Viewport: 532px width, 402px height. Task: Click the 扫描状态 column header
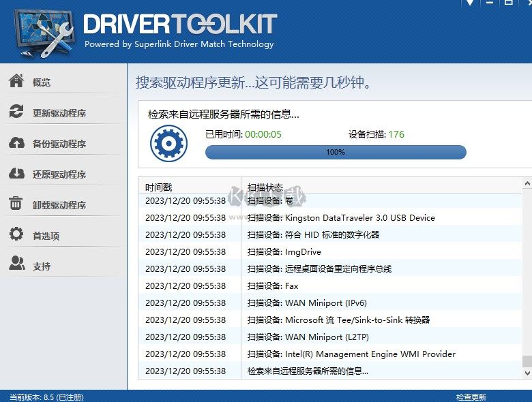[381, 187]
